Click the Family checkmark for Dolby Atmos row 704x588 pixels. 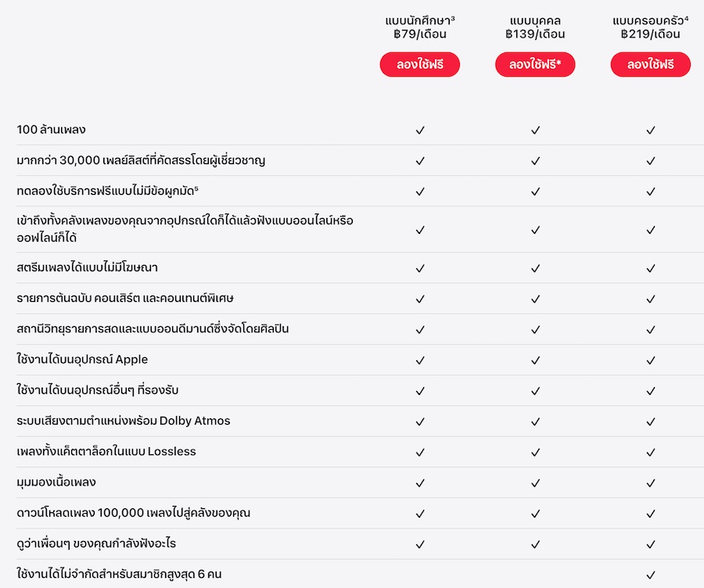pyautogui.click(x=650, y=421)
